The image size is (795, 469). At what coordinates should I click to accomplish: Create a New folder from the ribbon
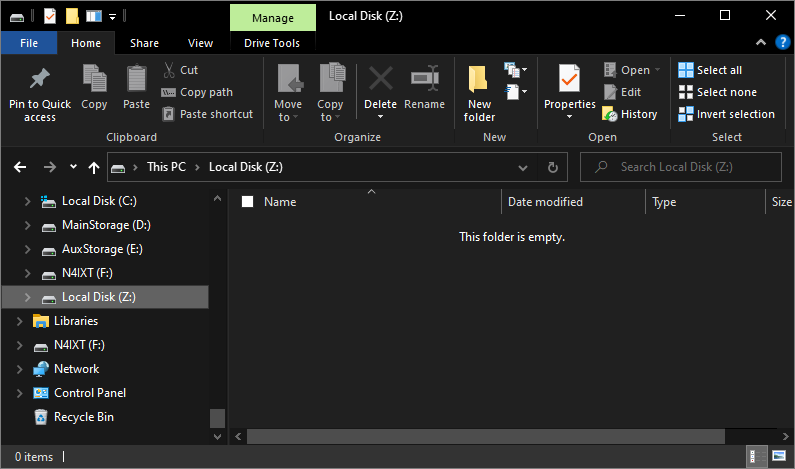[479, 80]
